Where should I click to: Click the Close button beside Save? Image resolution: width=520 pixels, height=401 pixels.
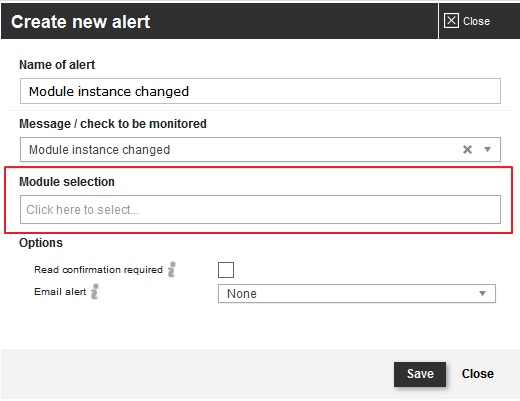coord(478,374)
